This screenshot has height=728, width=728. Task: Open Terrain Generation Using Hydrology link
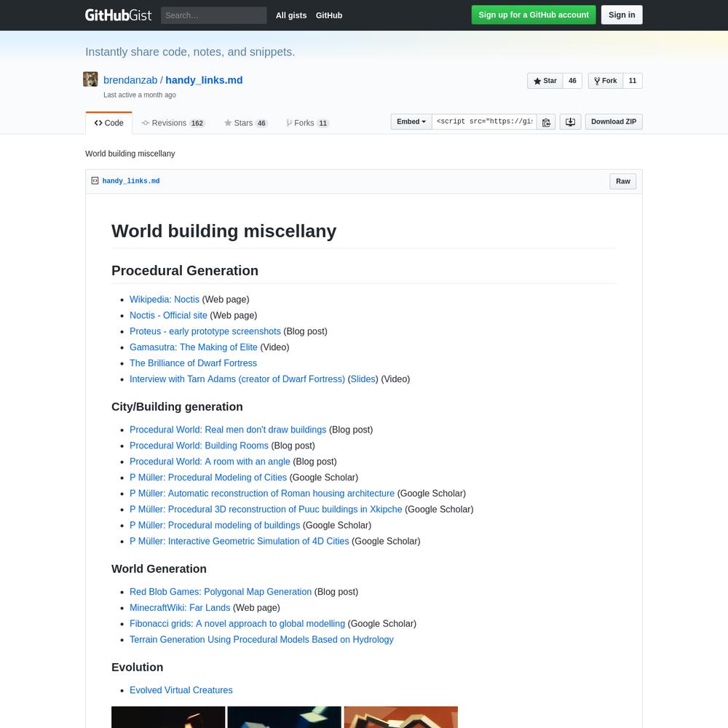coord(261,639)
